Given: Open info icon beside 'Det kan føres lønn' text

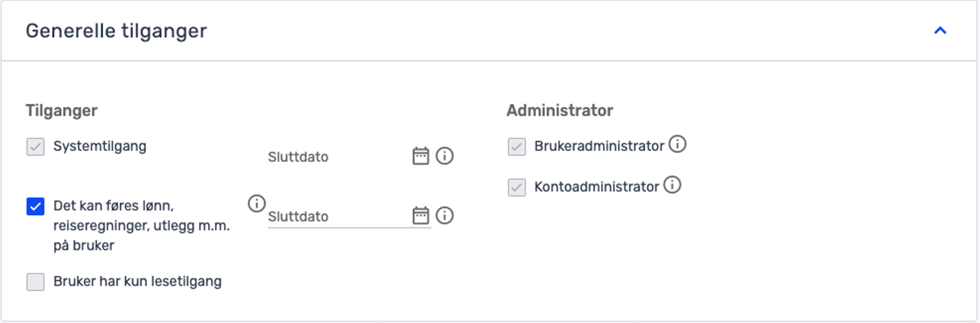Looking at the screenshot, I should pos(257,203).
